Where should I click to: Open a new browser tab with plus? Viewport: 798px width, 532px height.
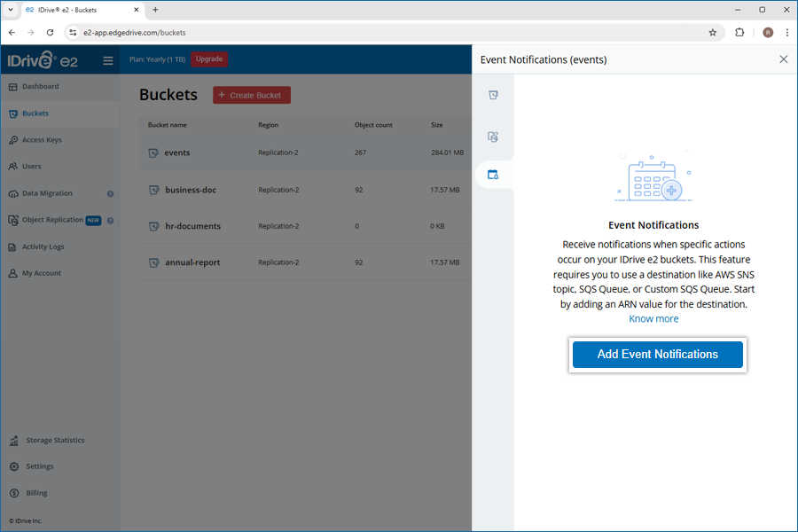point(156,10)
